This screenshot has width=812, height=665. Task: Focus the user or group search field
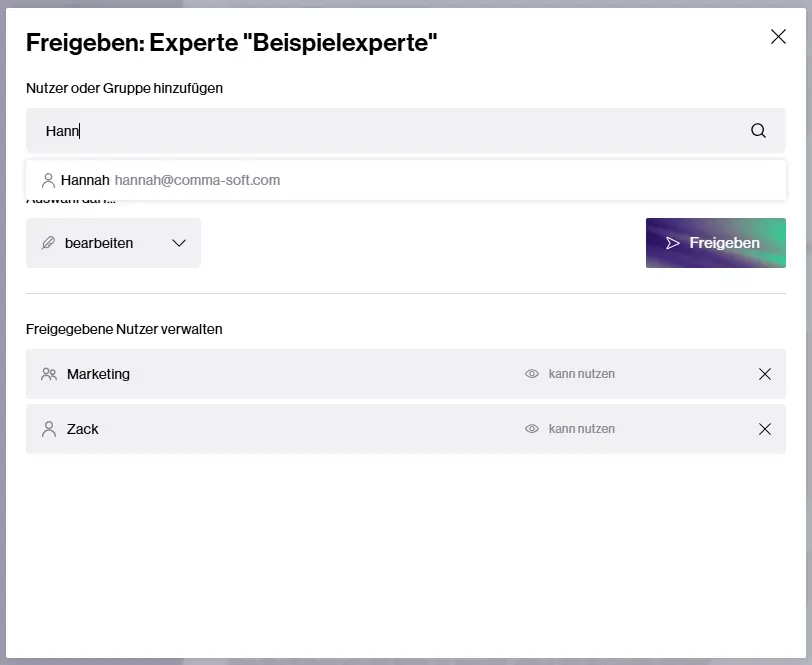(390, 130)
